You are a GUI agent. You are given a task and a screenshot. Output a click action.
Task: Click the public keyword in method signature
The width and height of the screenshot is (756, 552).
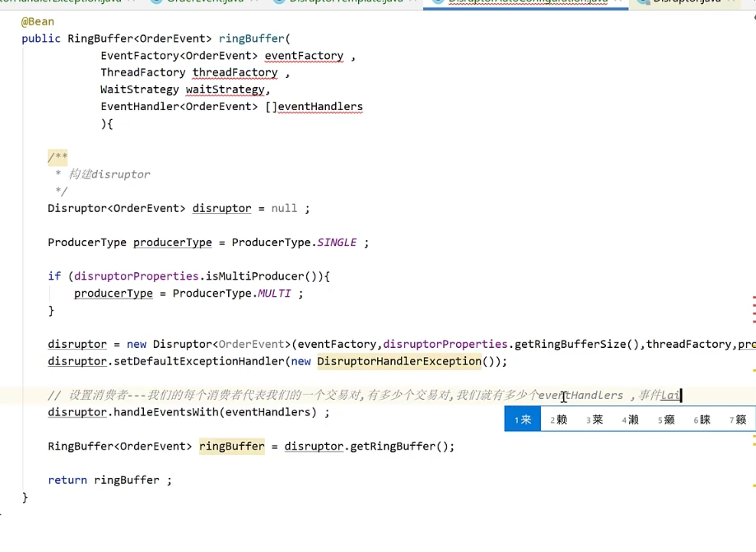[x=41, y=38]
